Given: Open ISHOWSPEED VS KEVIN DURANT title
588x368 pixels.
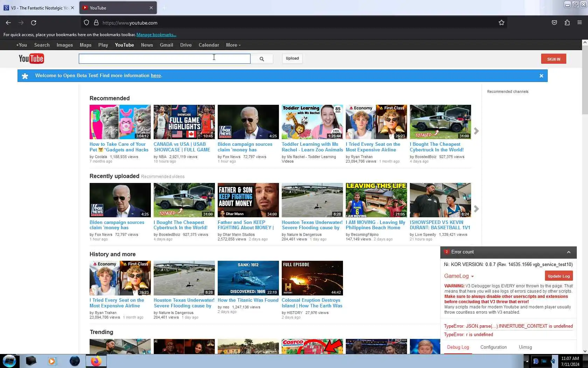Looking at the screenshot, I should pos(440,225).
